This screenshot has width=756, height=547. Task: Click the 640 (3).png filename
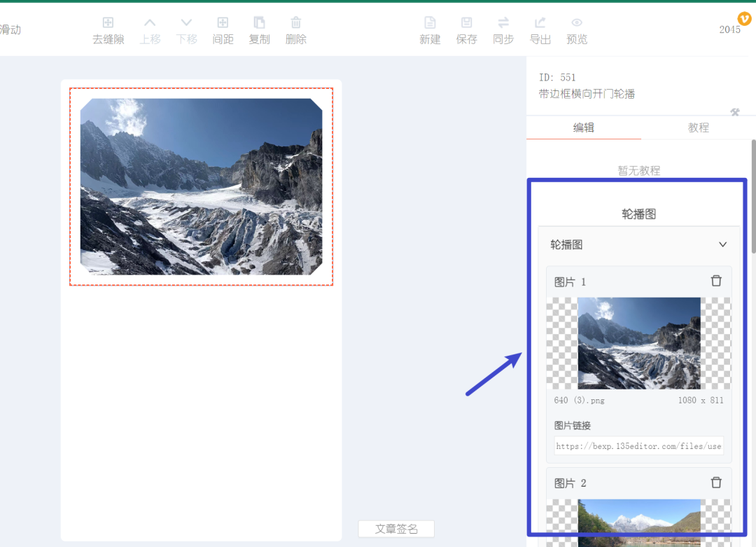(x=579, y=400)
